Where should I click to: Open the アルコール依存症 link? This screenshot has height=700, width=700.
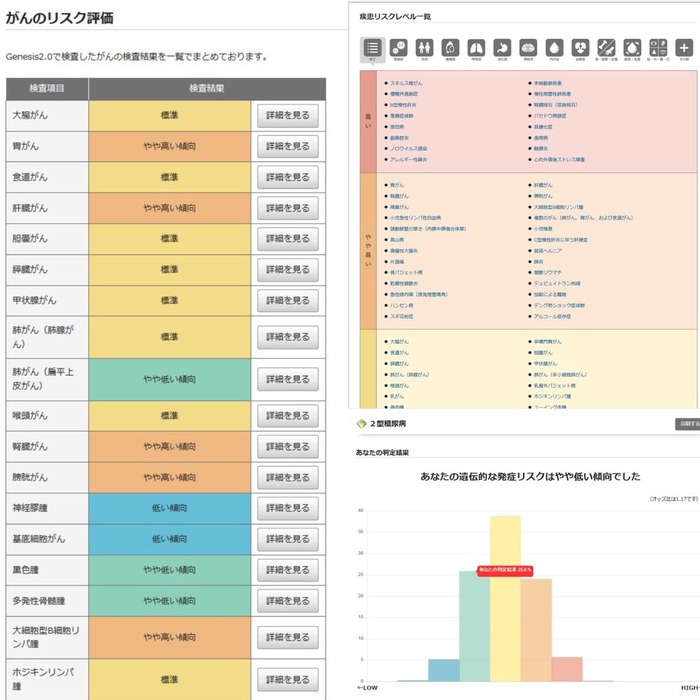pos(552,316)
